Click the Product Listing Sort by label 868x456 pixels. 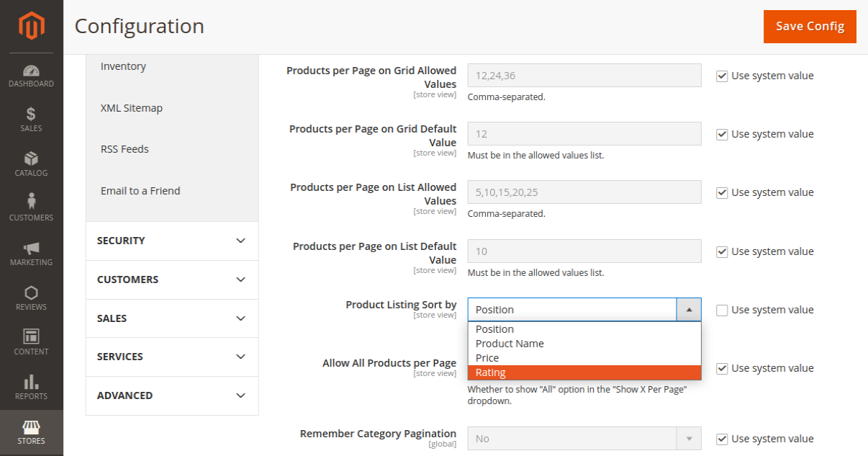tap(401, 305)
